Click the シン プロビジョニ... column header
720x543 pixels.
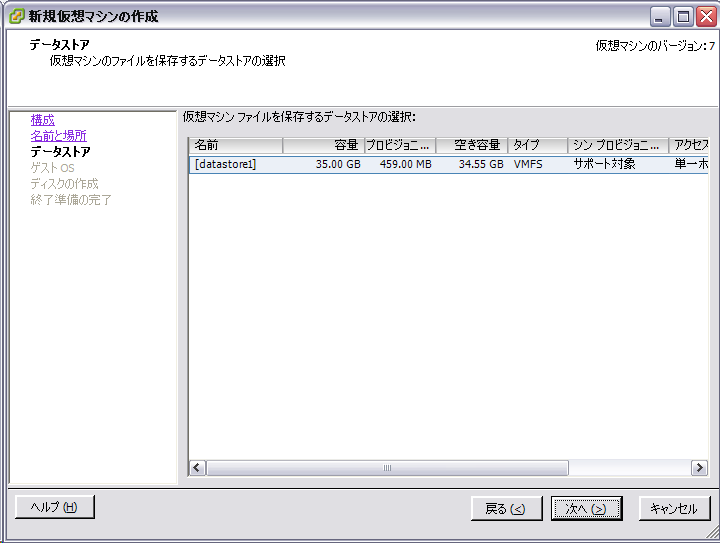pyautogui.click(x=618, y=145)
